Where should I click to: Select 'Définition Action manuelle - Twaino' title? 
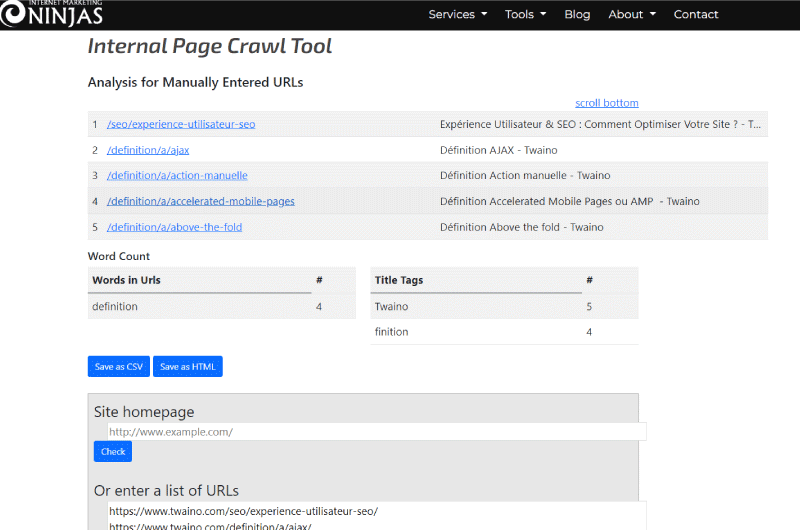tap(525, 175)
